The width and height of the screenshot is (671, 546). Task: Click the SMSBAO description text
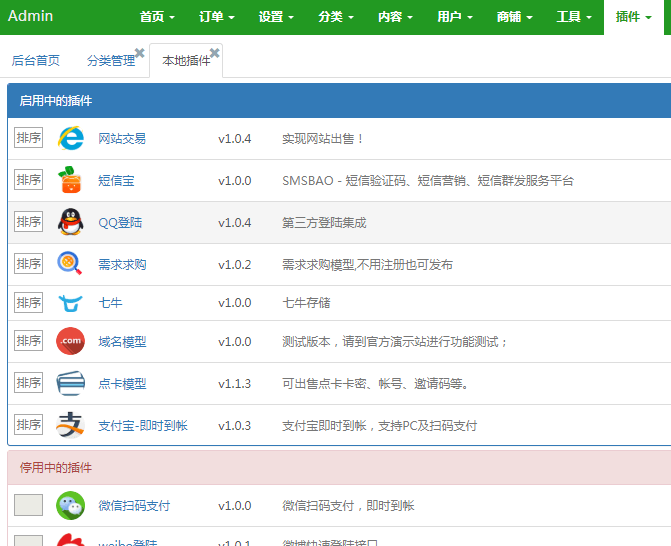pos(428,181)
